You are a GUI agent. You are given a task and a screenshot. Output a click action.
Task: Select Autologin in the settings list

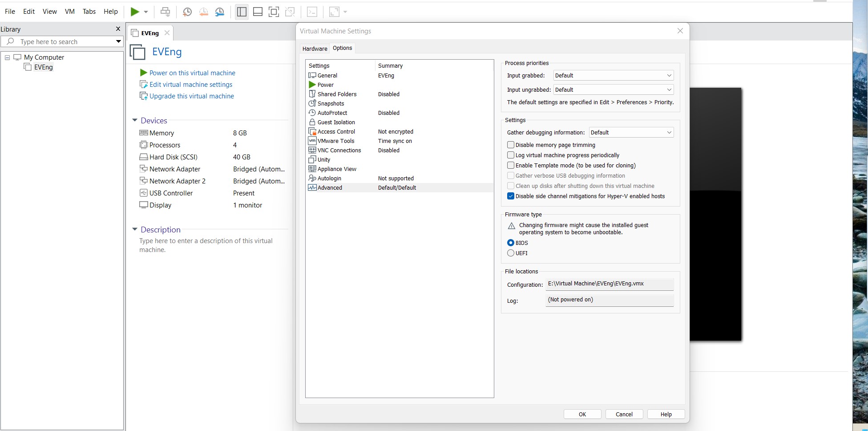point(400,179)
